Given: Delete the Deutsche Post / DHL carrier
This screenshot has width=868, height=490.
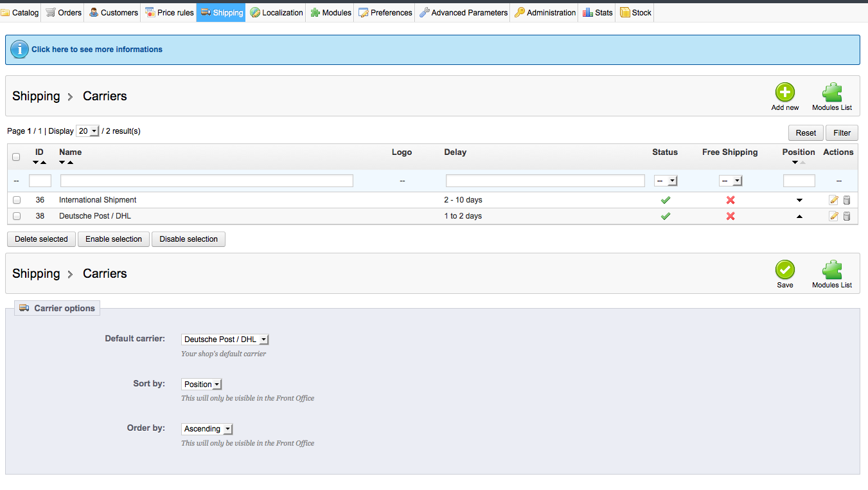Looking at the screenshot, I should [x=847, y=216].
